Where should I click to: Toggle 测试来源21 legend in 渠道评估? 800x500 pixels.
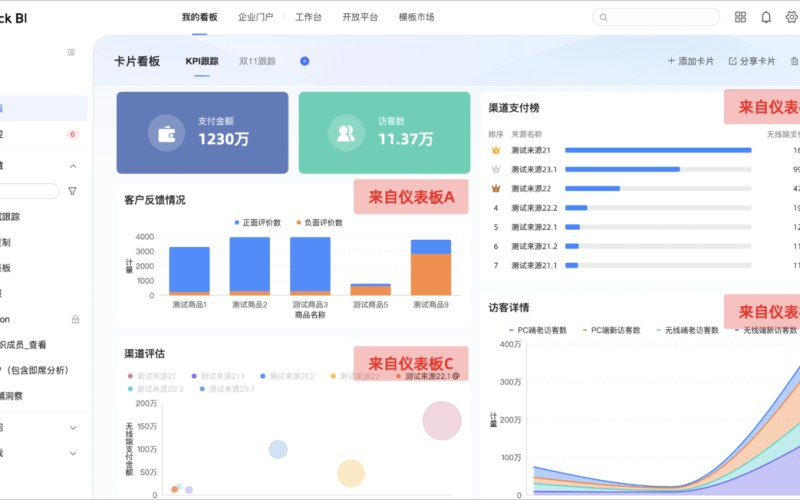click(152, 376)
